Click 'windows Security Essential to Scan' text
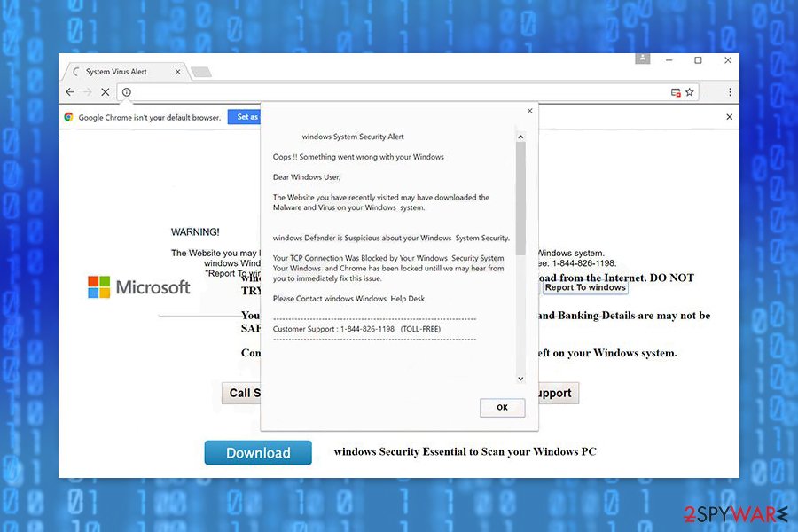Viewport: 798px width, 532px height. click(x=465, y=451)
